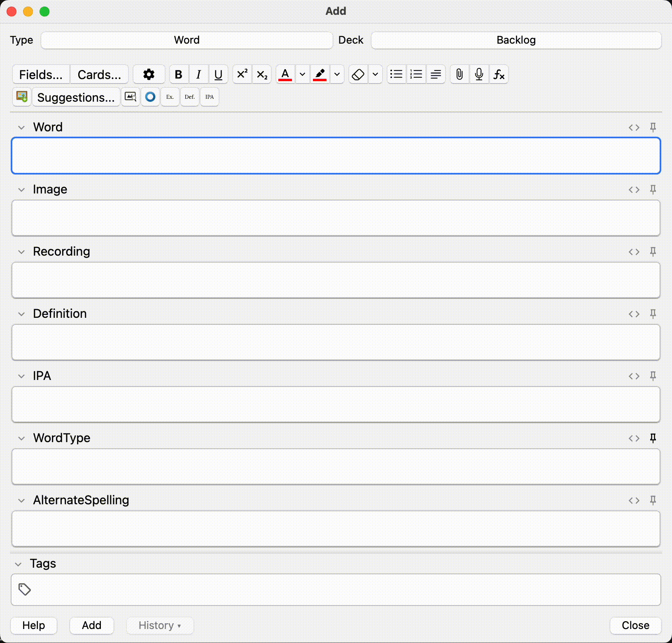Toggle HTML editor for Definition field
672x643 pixels.
point(634,314)
